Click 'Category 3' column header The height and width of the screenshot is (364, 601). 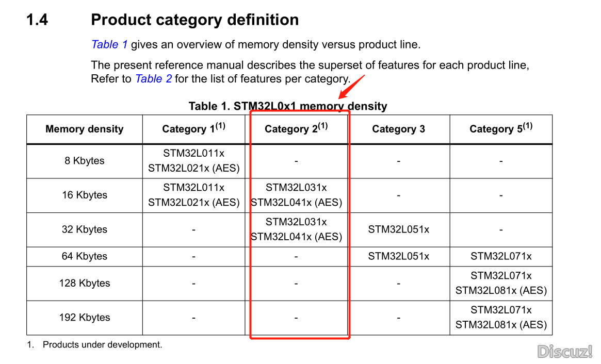pos(399,129)
